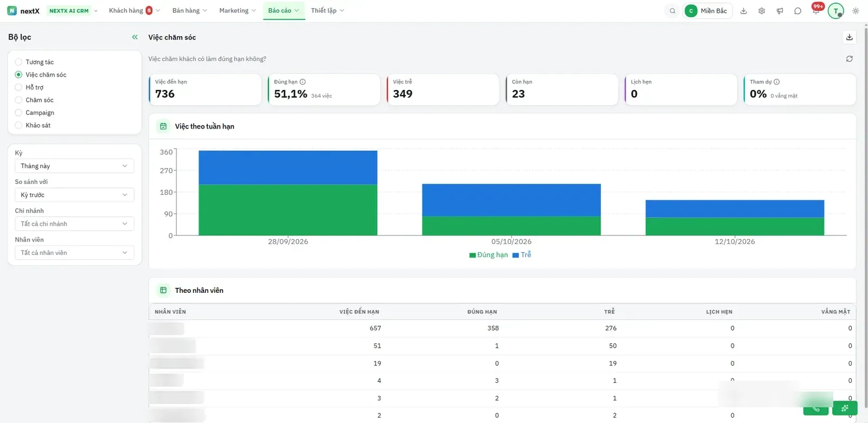Image resolution: width=868 pixels, height=423 pixels.
Task: Click the nextX logo icon
Action: (x=12, y=11)
